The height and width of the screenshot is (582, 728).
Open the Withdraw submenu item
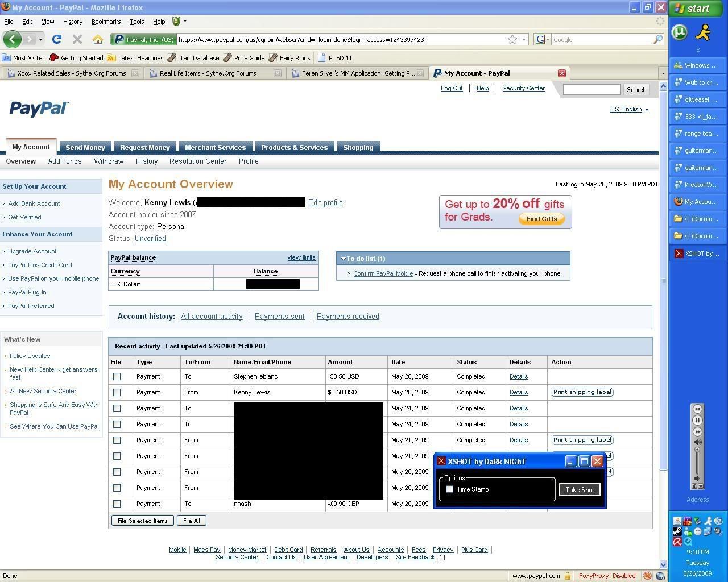[109, 161]
